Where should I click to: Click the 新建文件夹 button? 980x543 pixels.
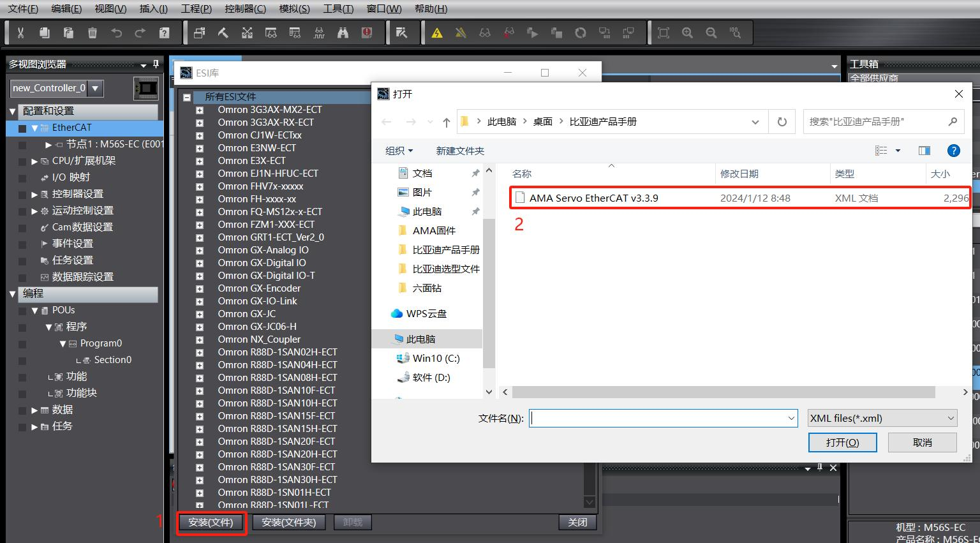coord(460,151)
